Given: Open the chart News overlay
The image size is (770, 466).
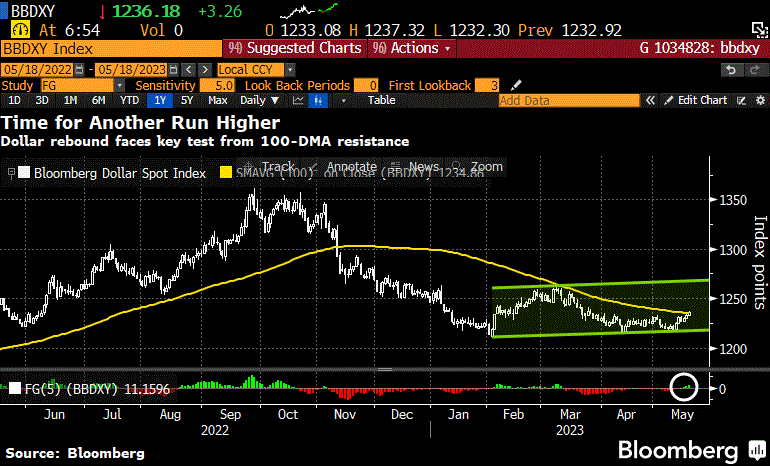Looking at the screenshot, I should coord(415,166).
